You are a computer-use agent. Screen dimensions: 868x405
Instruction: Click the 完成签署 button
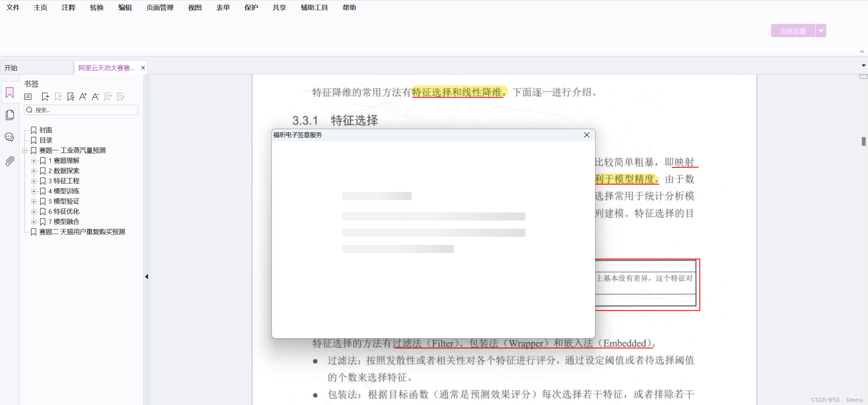793,31
